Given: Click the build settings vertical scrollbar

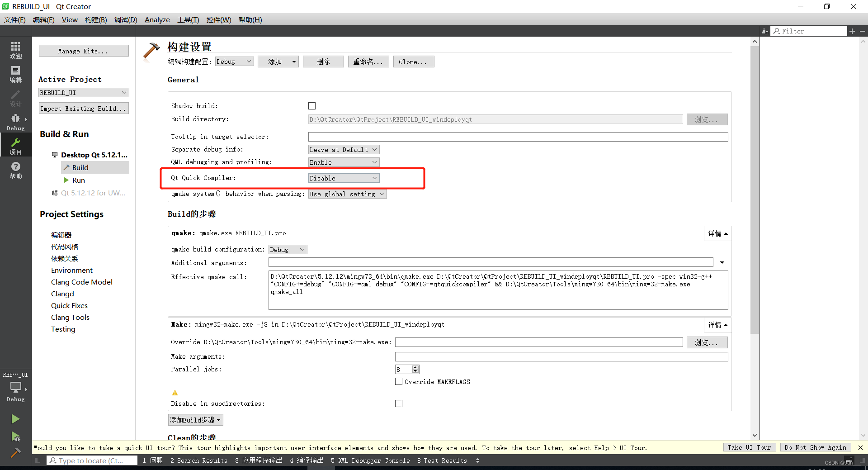Looking at the screenshot, I should (755, 190).
